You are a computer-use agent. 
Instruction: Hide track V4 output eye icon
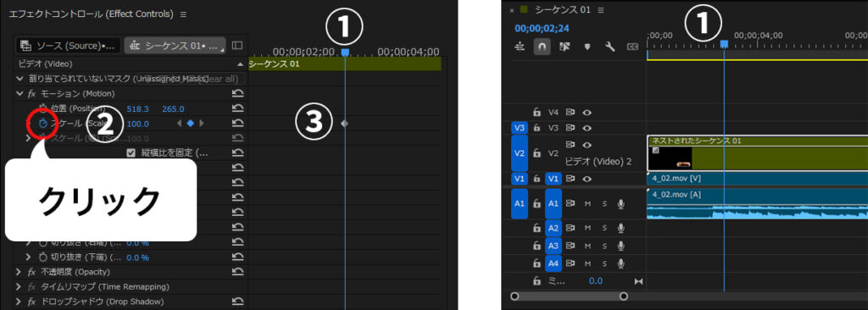[587, 113]
